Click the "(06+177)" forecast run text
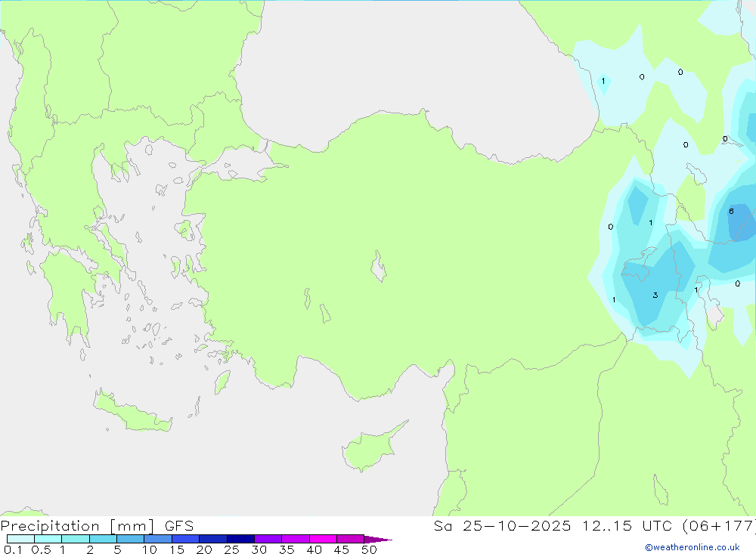 pyautogui.click(x=720, y=526)
